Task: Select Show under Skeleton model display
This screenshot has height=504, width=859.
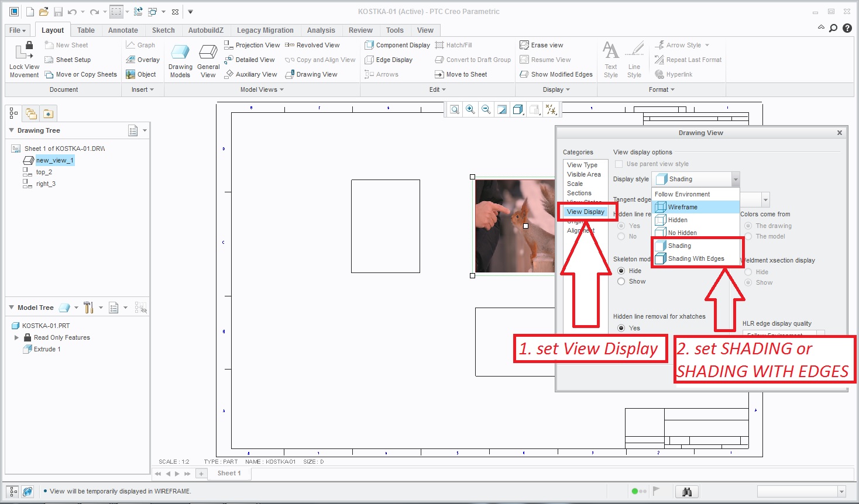Action: (x=621, y=281)
